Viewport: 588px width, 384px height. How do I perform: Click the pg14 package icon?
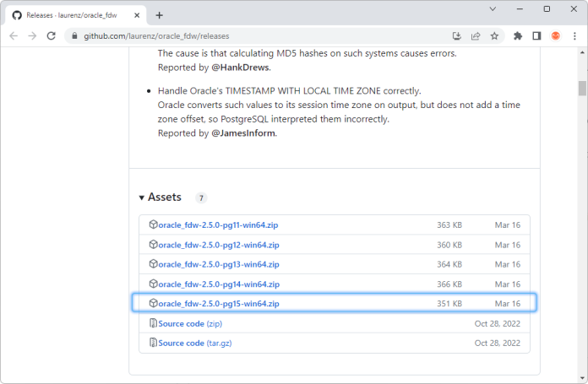[153, 284]
